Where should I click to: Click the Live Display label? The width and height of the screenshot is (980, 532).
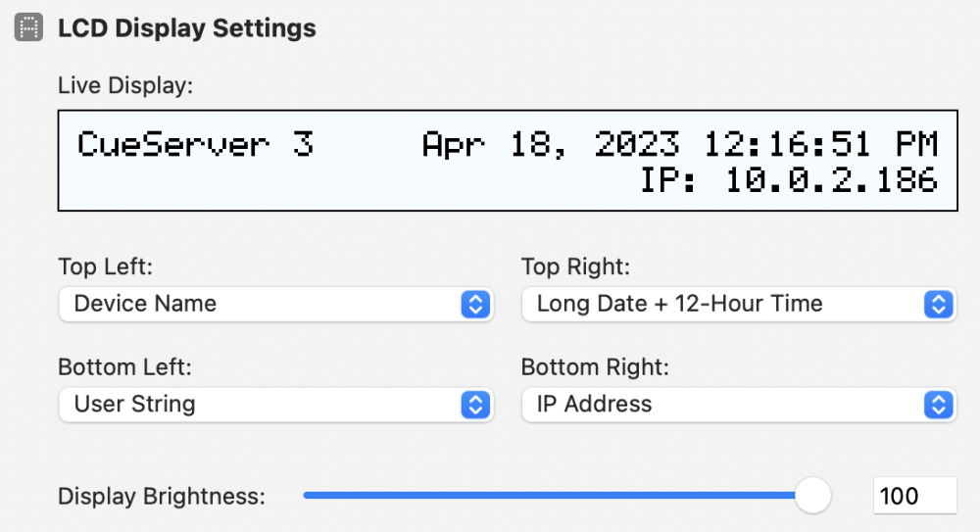125,85
